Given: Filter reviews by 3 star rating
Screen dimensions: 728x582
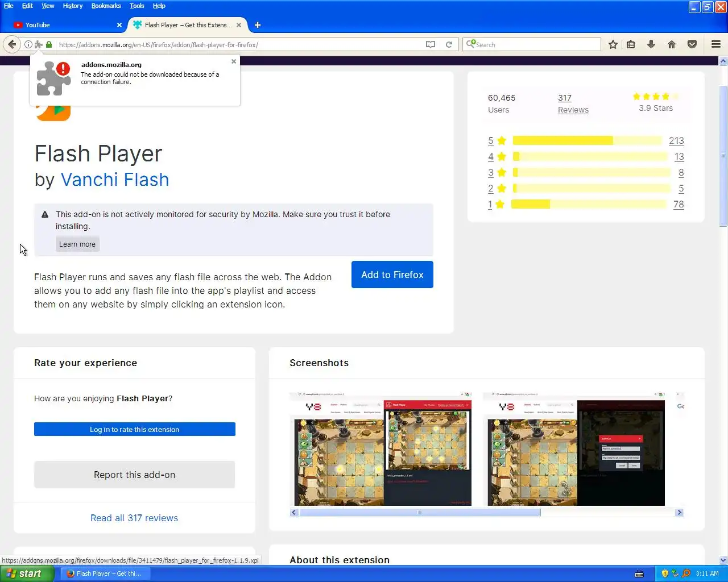Looking at the screenshot, I should tap(497, 172).
